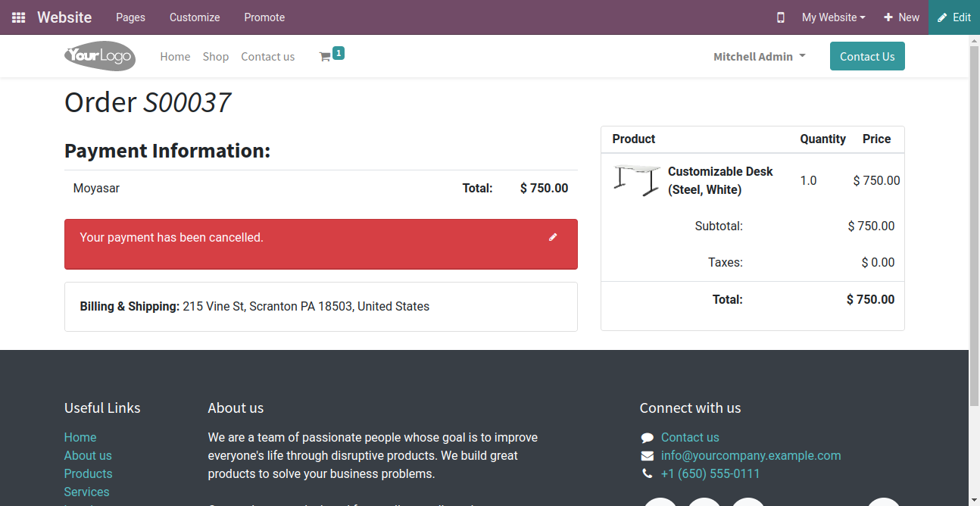Open the My Website switcher dropdown
Image resolution: width=980 pixels, height=506 pixels.
click(833, 17)
